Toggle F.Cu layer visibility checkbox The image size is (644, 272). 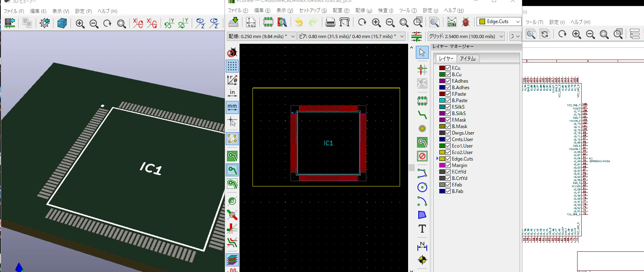click(448, 68)
